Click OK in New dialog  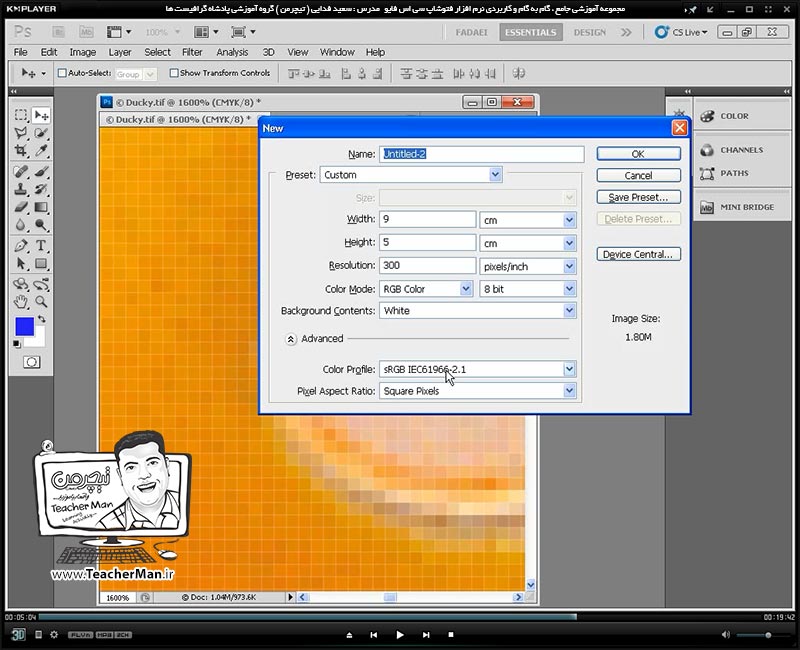pos(638,154)
